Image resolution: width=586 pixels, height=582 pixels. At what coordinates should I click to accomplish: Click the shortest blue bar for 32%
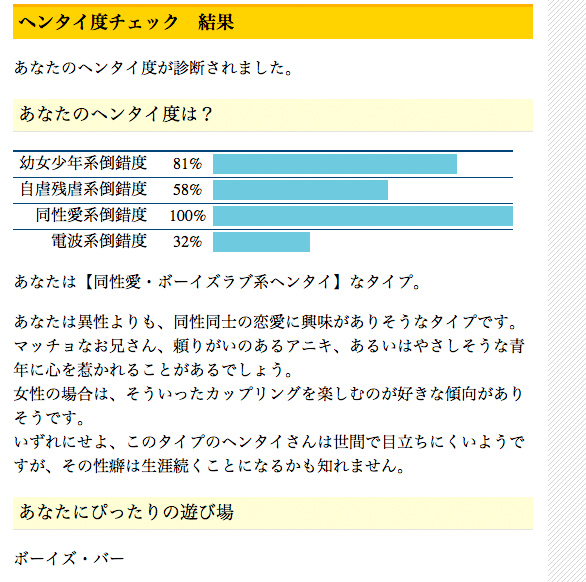click(x=261, y=242)
